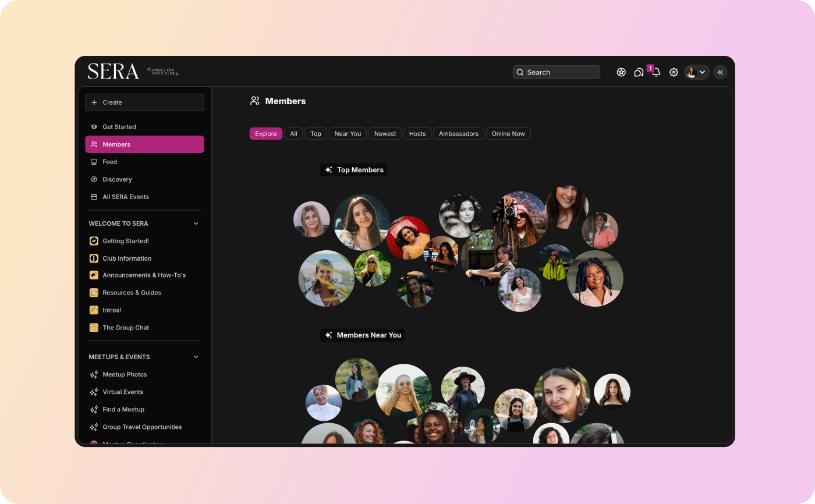Open the chat messages icon
Viewport: 815px width, 504px height.
639,72
